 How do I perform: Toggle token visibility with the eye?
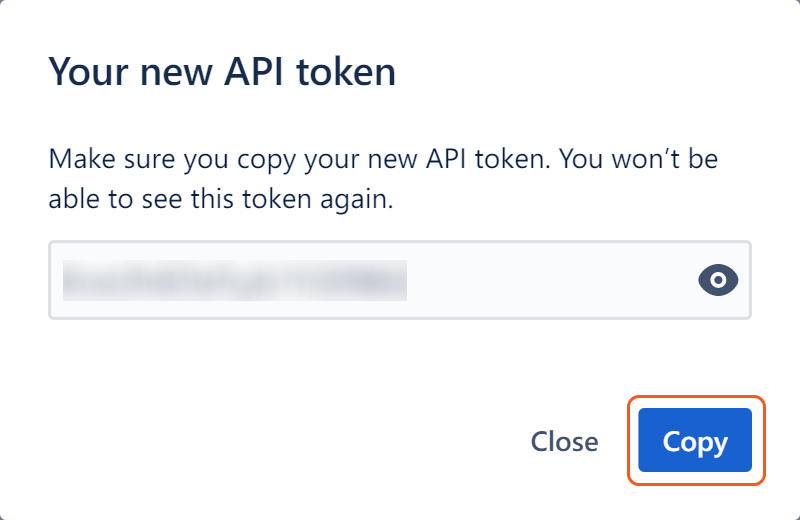[717, 280]
